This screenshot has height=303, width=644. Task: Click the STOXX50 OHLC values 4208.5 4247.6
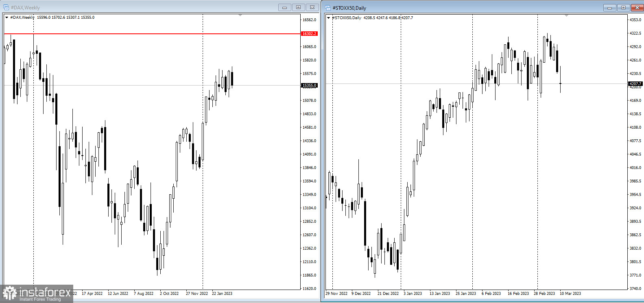(375, 18)
